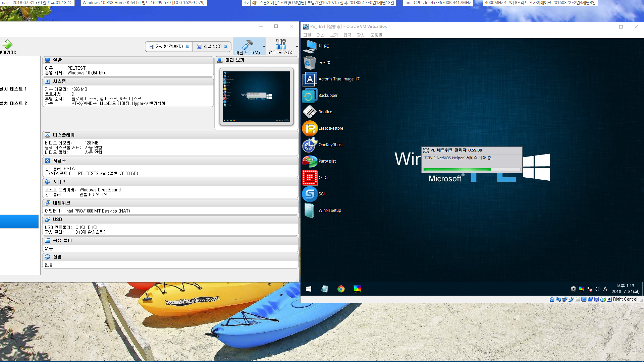Click the General (일반) section header

[128, 60]
